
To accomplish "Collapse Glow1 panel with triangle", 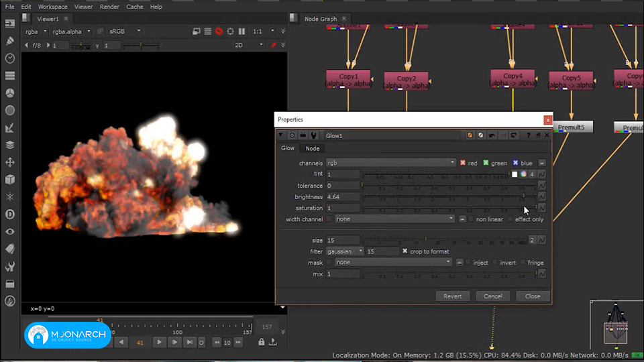I will [x=280, y=135].
